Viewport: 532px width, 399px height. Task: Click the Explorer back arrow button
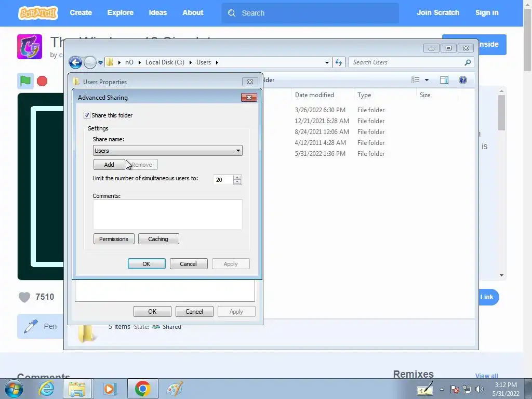[x=75, y=62]
